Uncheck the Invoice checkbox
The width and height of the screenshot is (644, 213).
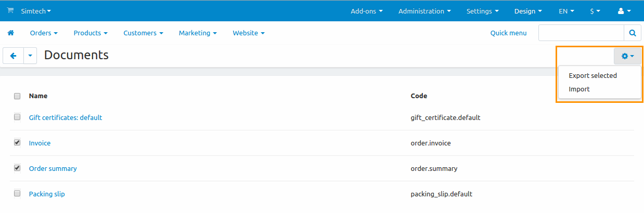[17, 142]
